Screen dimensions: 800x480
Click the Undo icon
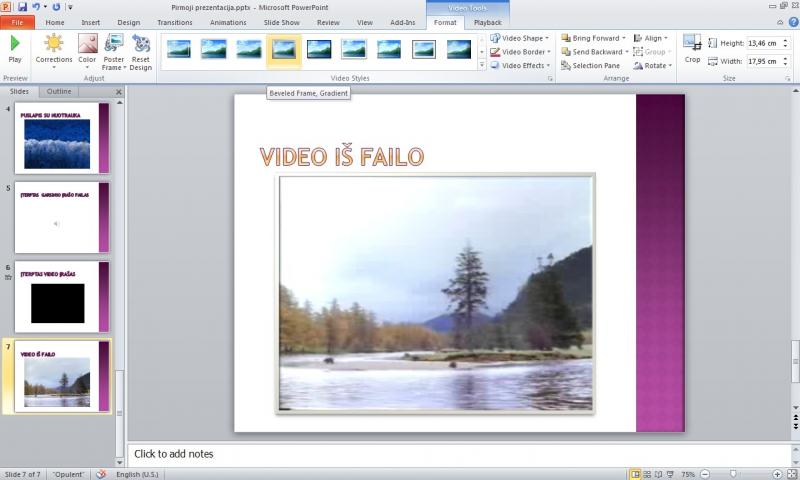click(36, 7)
